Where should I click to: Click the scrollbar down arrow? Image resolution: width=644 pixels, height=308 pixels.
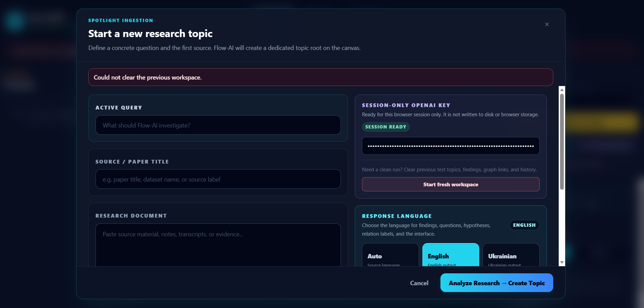[x=562, y=262]
